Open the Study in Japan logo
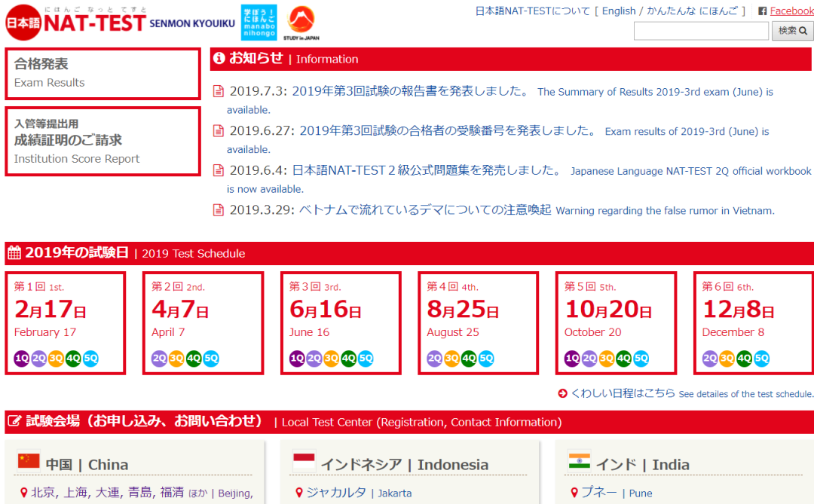 pos(301,23)
